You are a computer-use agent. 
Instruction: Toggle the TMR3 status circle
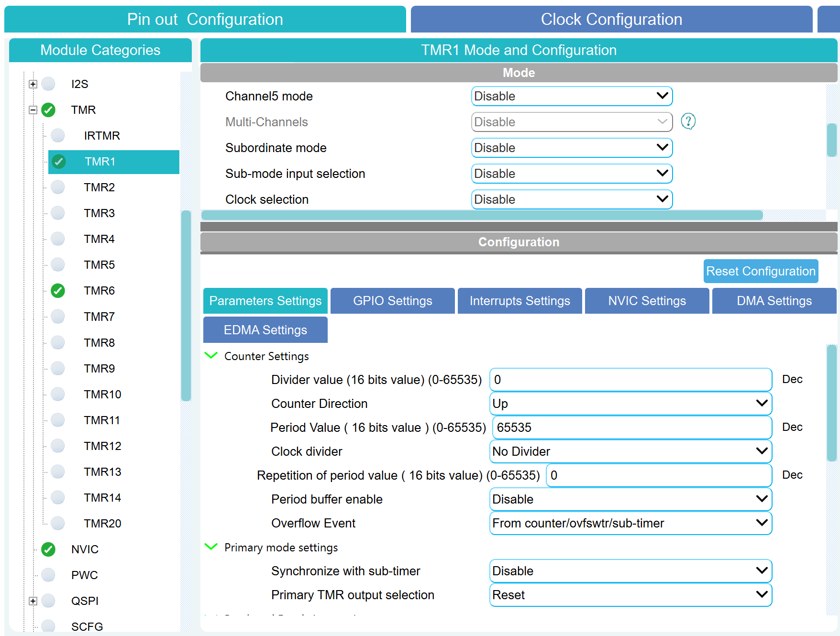tap(58, 213)
